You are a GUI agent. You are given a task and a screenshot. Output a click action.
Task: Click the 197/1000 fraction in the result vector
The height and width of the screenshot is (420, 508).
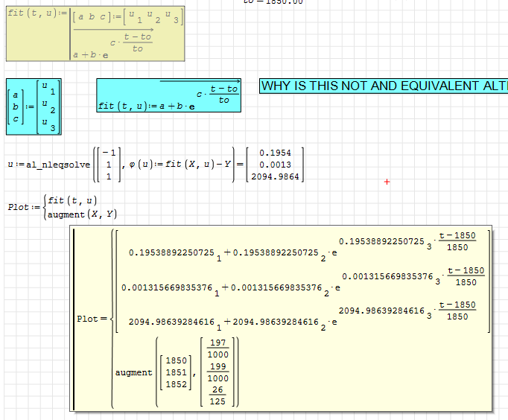[x=218, y=349]
